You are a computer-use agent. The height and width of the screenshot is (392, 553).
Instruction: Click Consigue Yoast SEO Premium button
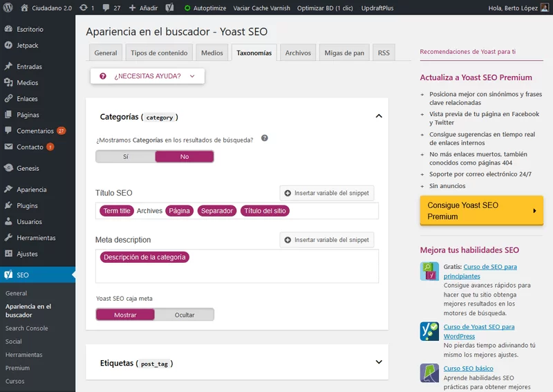pos(481,211)
